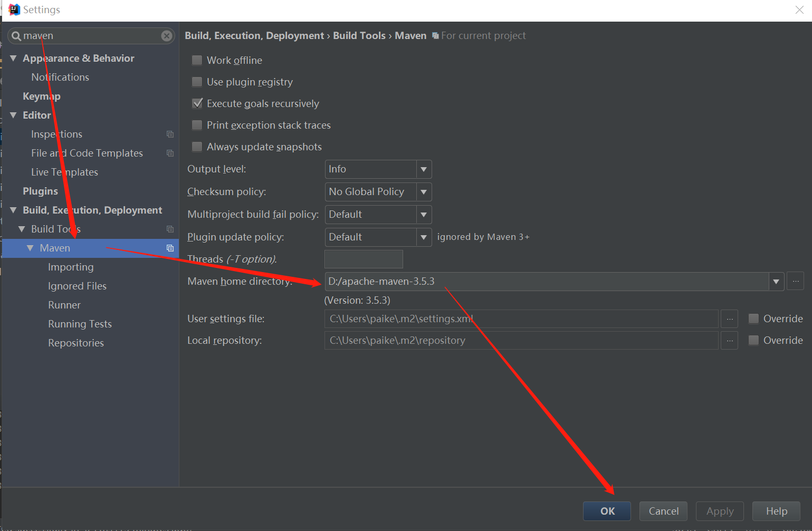Click the project-level icon beside File and Code Templates
This screenshot has width=812, height=531.
click(170, 153)
